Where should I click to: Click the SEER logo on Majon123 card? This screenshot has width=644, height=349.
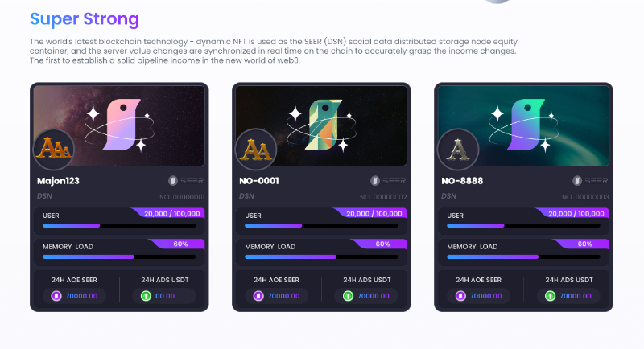coord(187,181)
